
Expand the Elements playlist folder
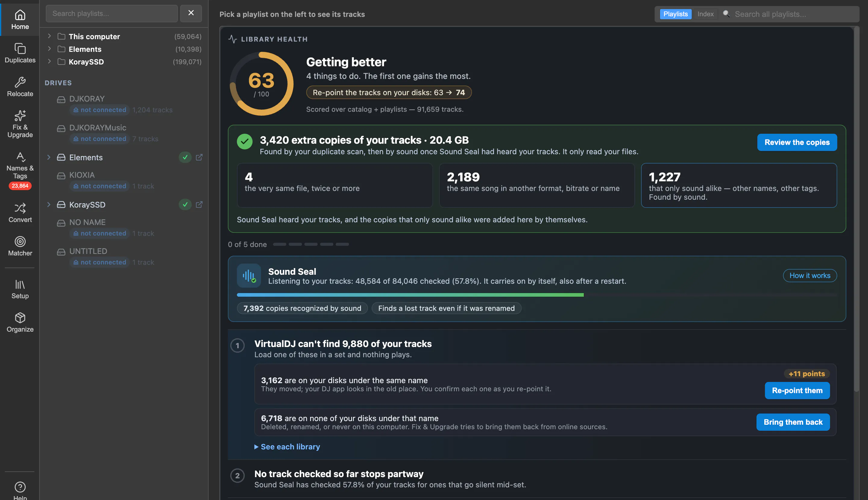click(x=49, y=49)
